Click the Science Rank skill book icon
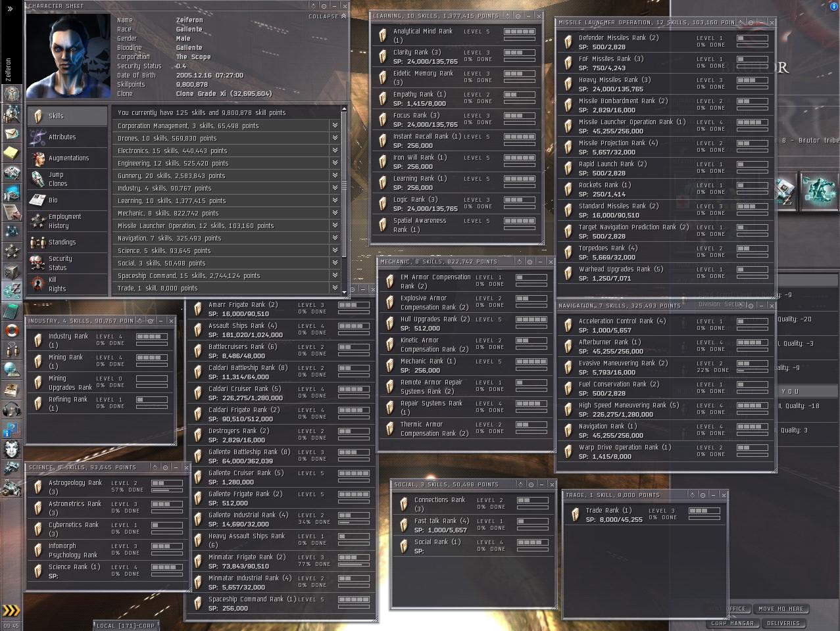This screenshot has width=840, height=631. (38, 571)
